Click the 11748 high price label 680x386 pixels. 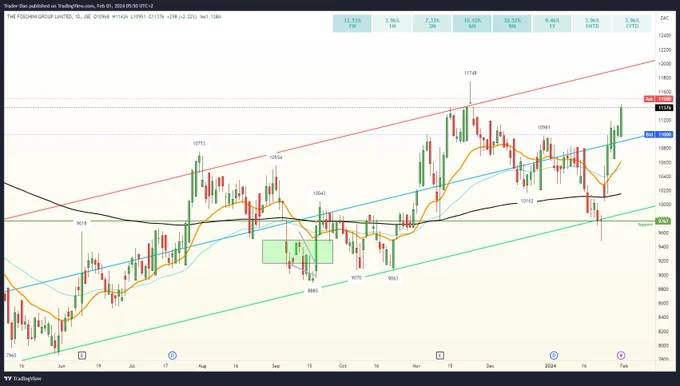click(x=470, y=73)
